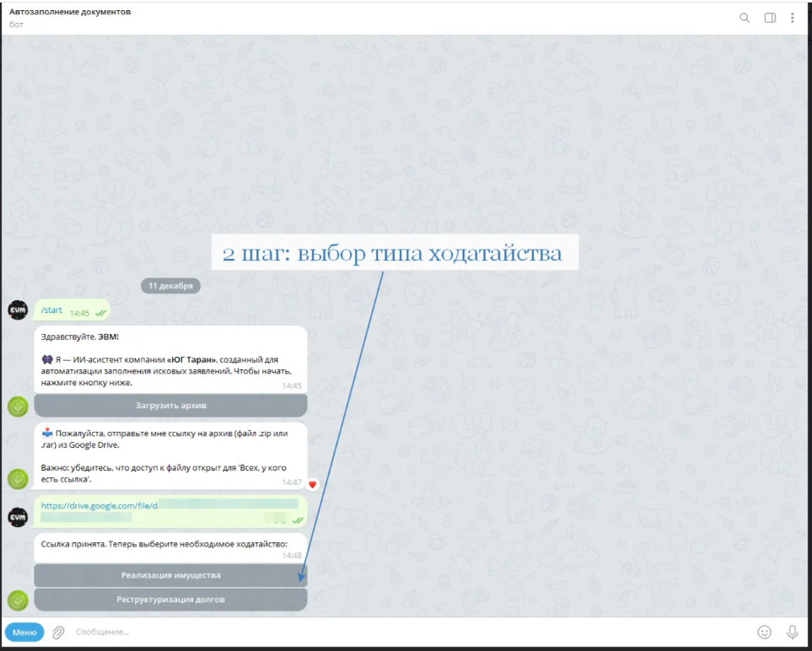The width and height of the screenshot is (812, 651).
Task: Click the paperclip attach file icon
Action: coord(58,632)
